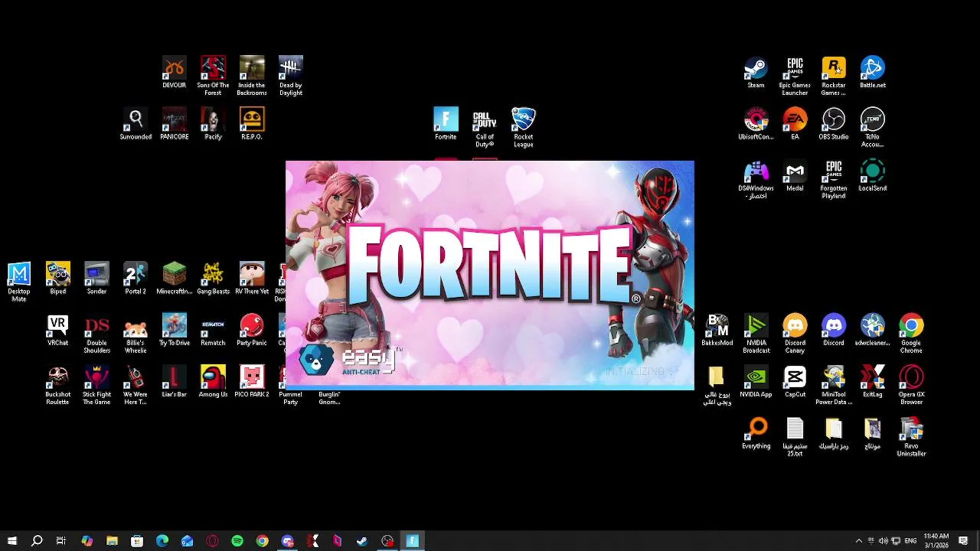The width and height of the screenshot is (980, 551).
Task: Switch the ENG input language indicator
Action: [x=910, y=541]
